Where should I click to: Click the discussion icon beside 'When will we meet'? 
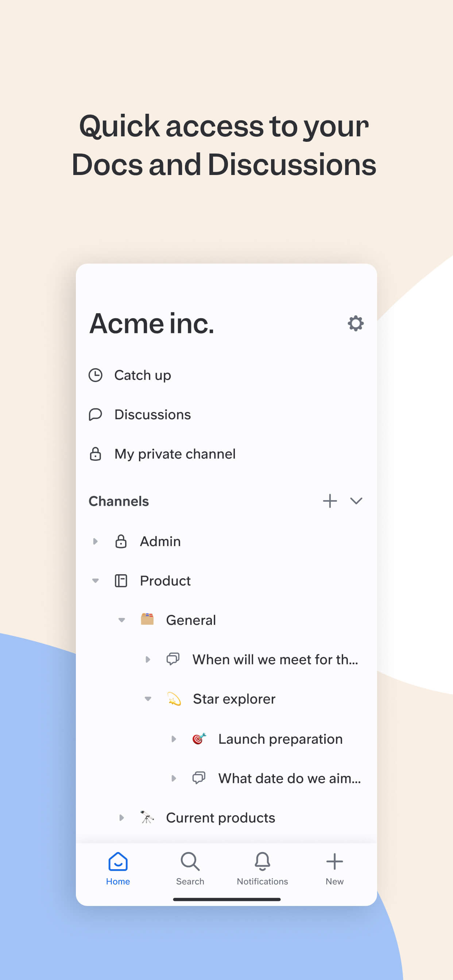pos(173,659)
